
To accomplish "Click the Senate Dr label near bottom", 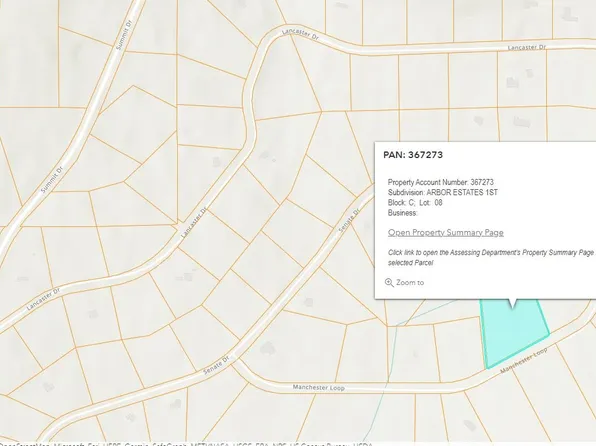I will 216,365.
